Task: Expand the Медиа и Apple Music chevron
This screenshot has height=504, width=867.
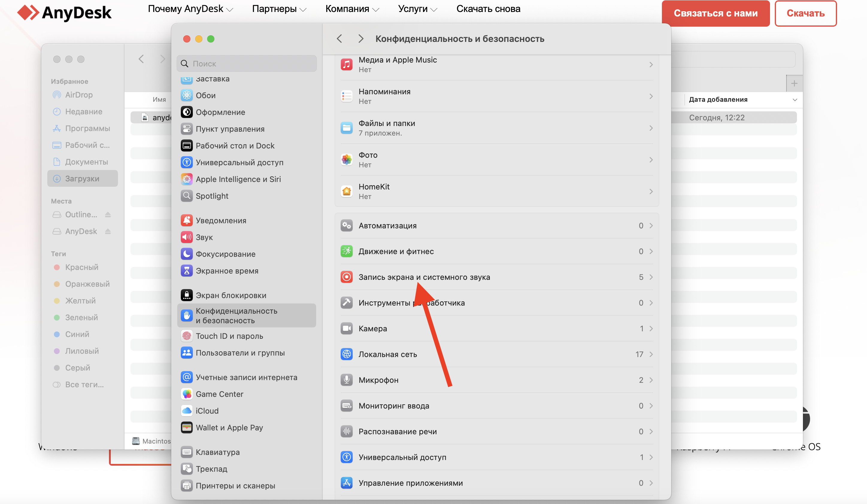Action: tap(651, 65)
